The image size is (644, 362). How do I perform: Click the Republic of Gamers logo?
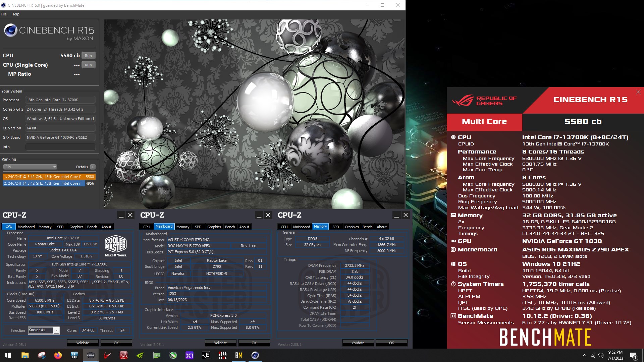pos(484,101)
